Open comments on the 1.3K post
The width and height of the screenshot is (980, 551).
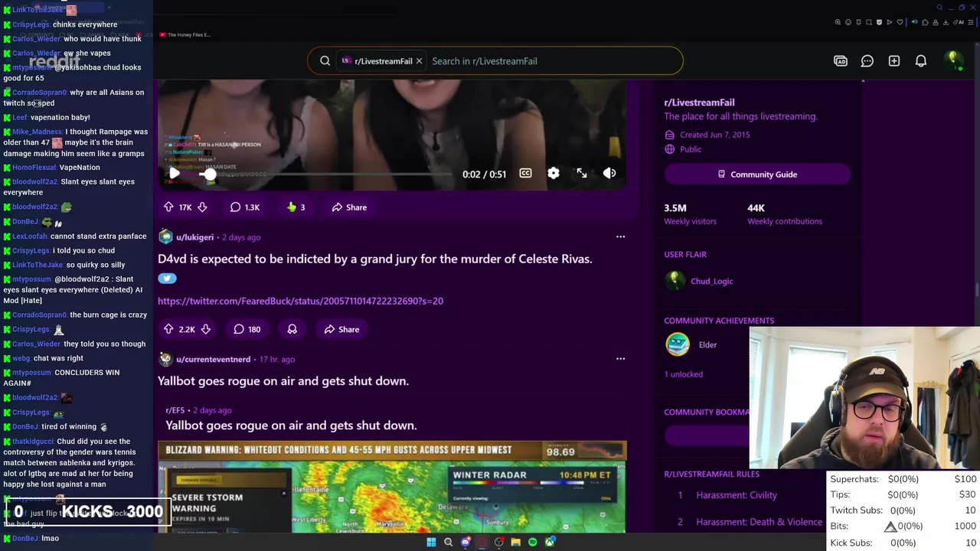(246, 207)
